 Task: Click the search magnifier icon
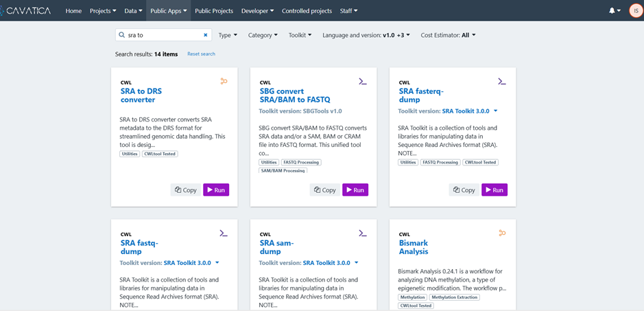[121, 35]
